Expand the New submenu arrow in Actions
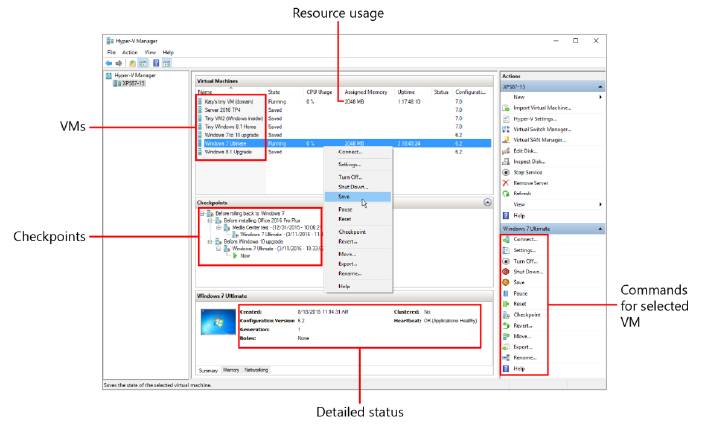 (599, 97)
